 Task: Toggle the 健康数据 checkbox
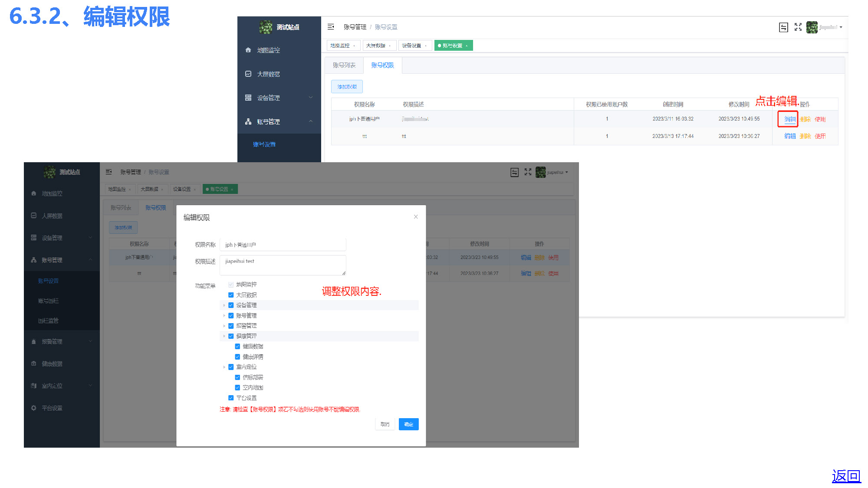pyautogui.click(x=237, y=347)
